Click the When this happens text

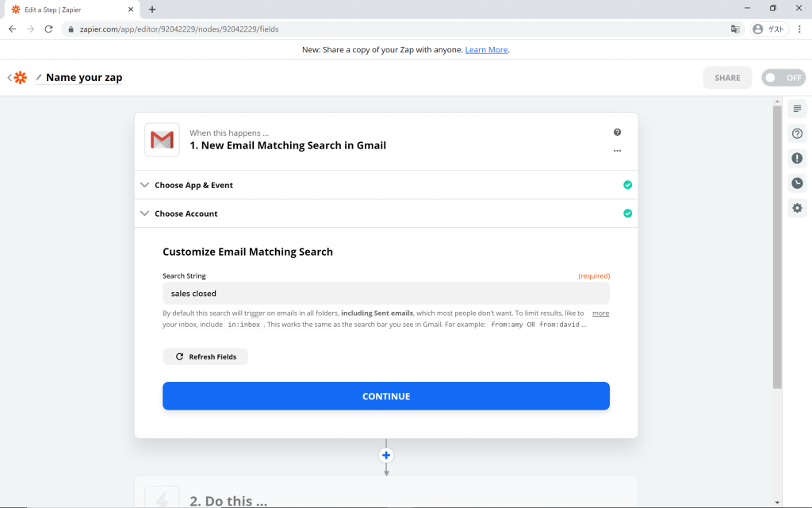[x=229, y=133]
